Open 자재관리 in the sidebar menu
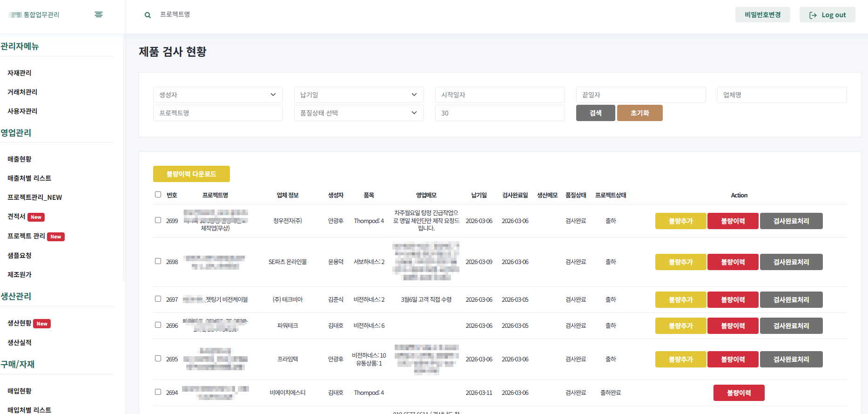 20,73
